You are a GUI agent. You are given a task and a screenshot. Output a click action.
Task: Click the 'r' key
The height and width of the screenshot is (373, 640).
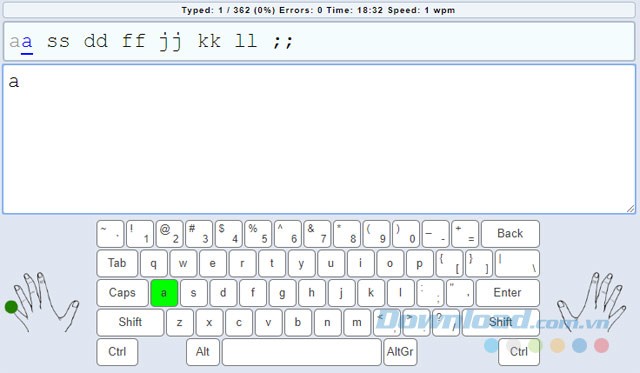242,263
